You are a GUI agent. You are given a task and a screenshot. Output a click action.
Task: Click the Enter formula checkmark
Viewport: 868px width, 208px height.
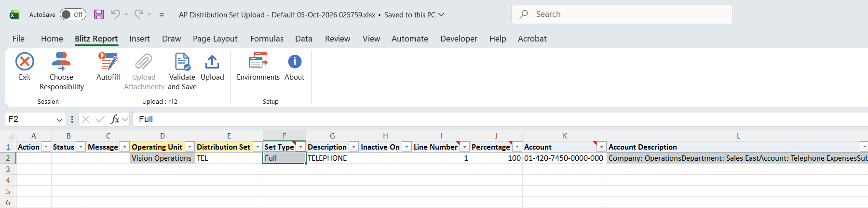(x=100, y=119)
